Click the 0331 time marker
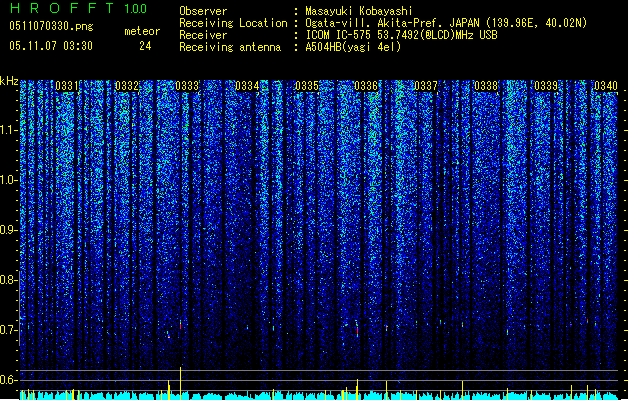Screen dimensions: 629x400 coord(67,86)
